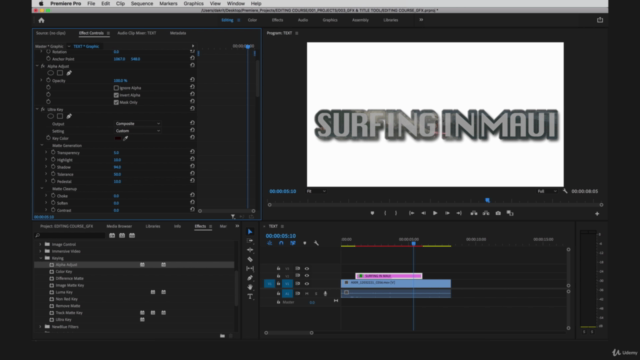Image resolution: width=640 pixels, height=360 pixels.
Task: Hide the V3 track eye toggle
Action: click(307, 269)
